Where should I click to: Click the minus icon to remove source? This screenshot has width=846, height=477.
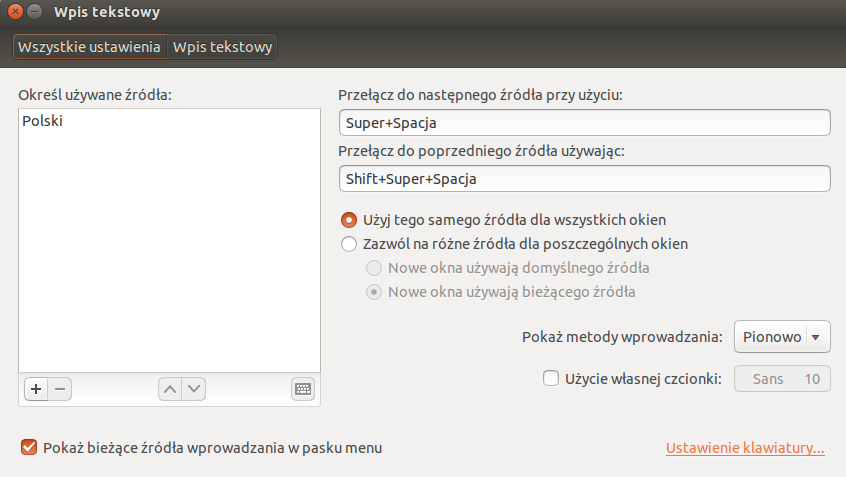[x=59, y=389]
